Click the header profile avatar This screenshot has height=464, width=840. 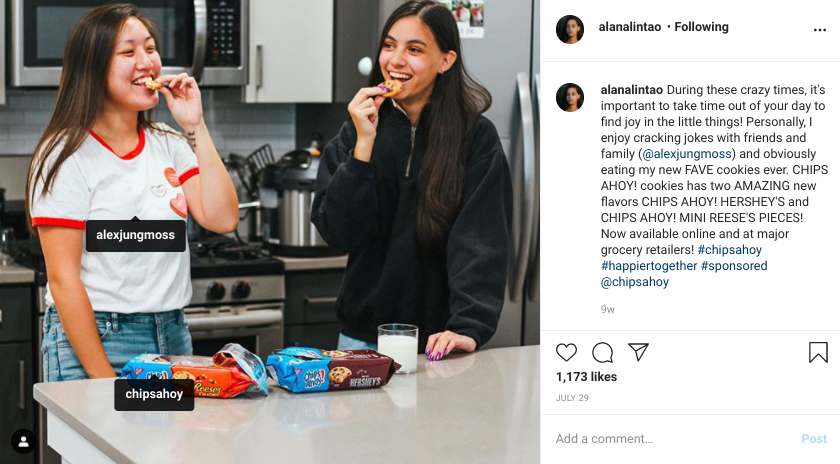(x=570, y=29)
